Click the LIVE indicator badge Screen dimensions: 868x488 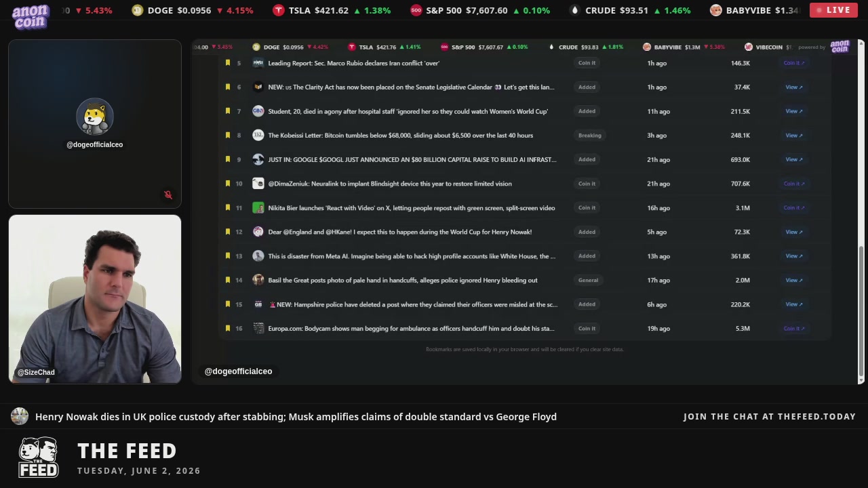click(833, 10)
